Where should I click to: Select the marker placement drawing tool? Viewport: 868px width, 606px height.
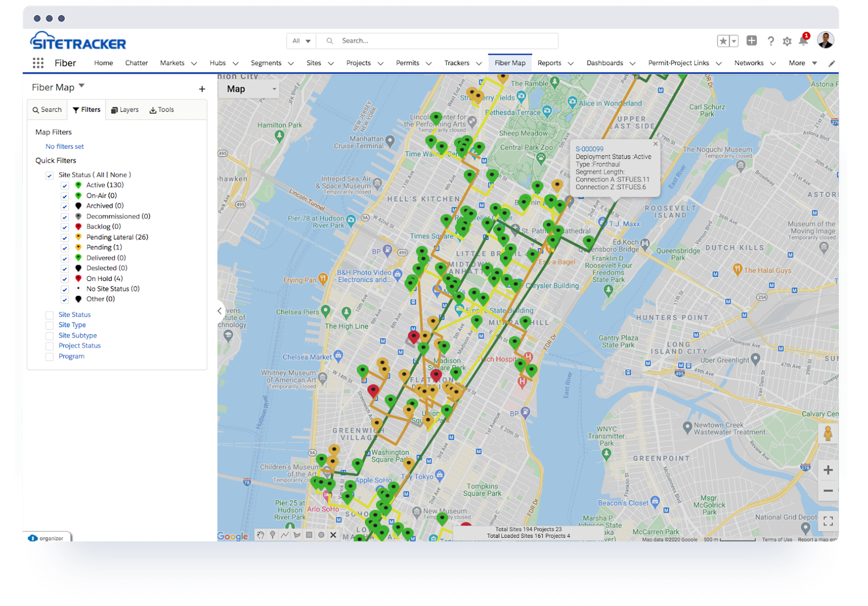[x=273, y=535]
